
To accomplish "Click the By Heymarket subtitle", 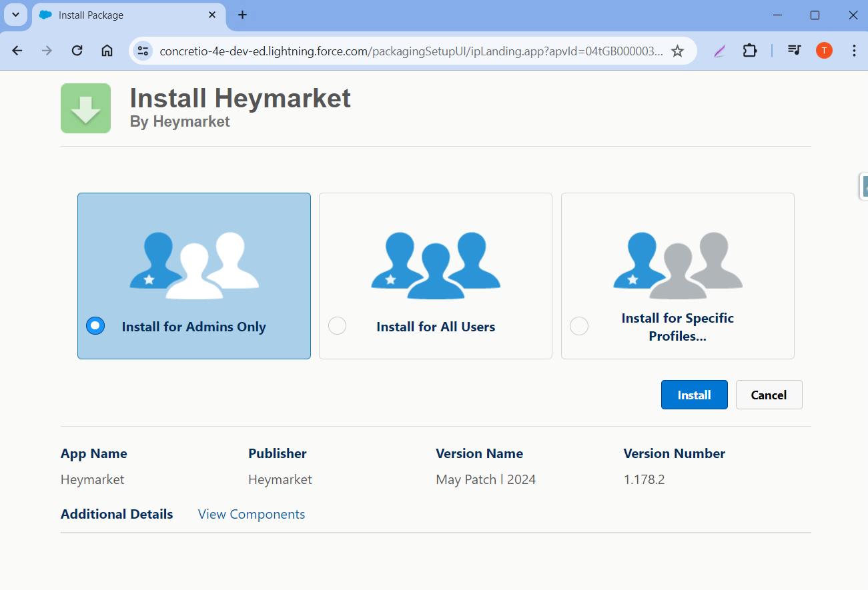I will (180, 121).
